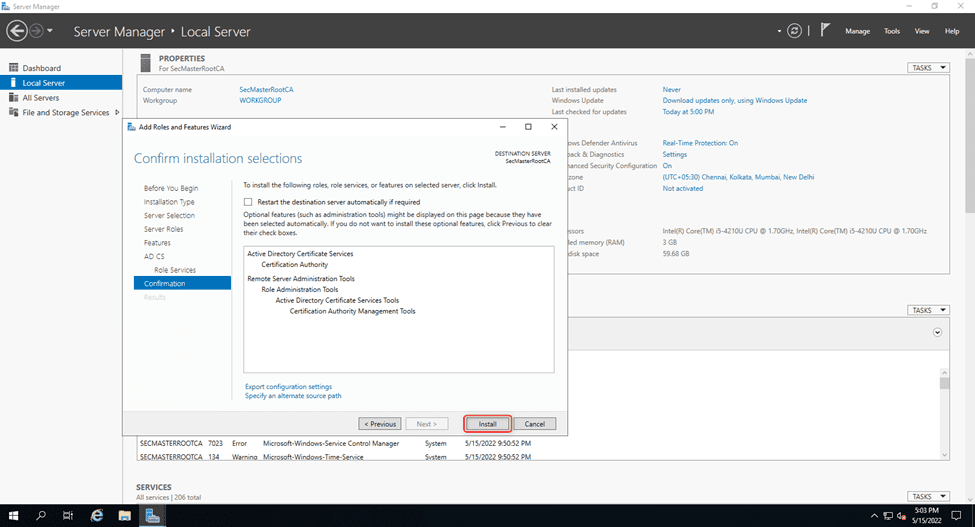This screenshot has height=527, width=975.
Task: Click the volume icon in system tray
Action: coord(902,516)
